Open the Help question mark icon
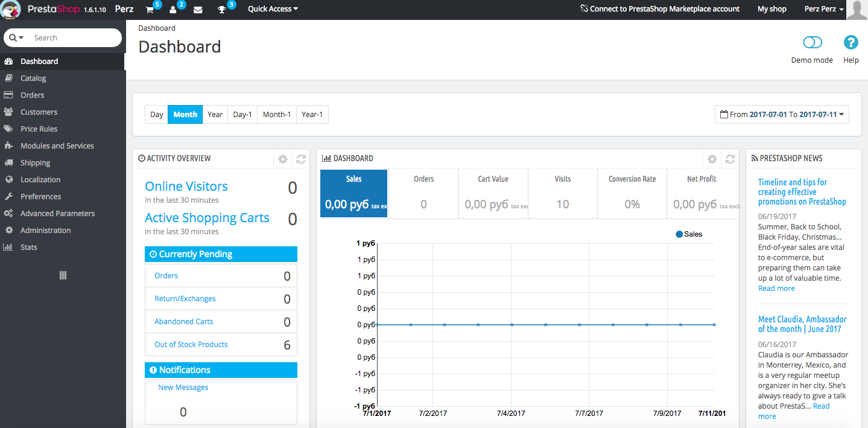 (x=851, y=42)
